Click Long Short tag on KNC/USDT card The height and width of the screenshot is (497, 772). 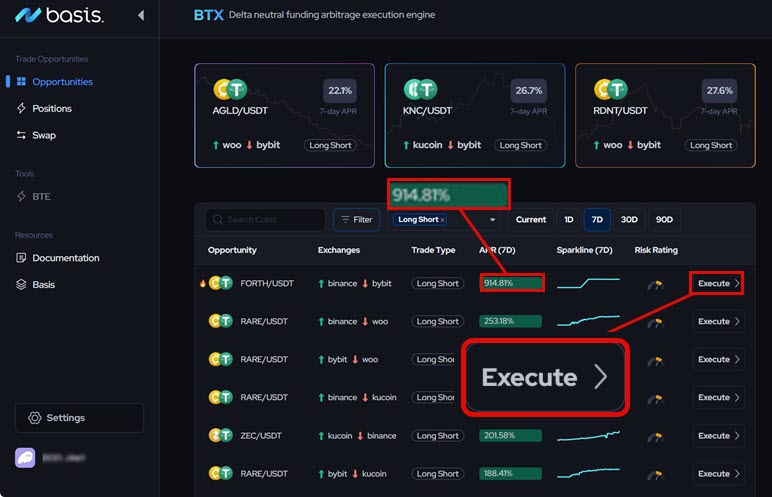pyautogui.click(x=520, y=145)
